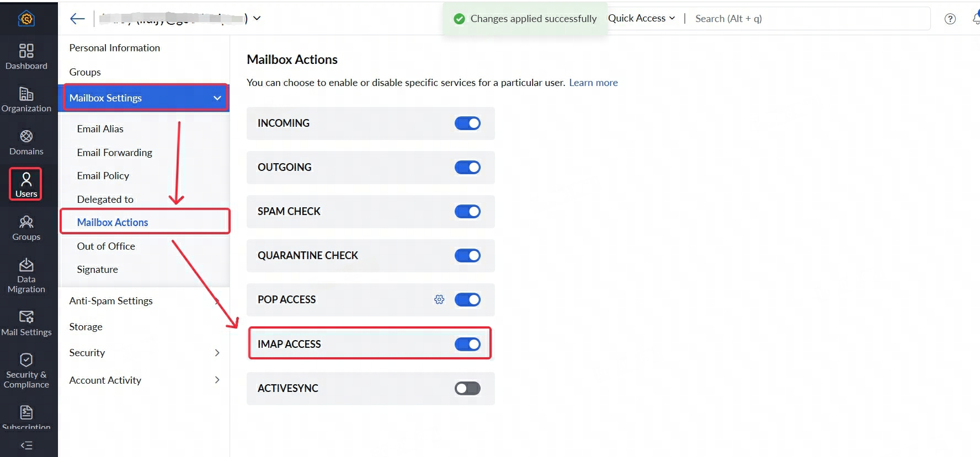
Task: Disable the INCOMING toggle
Action: pyautogui.click(x=467, y=123)
